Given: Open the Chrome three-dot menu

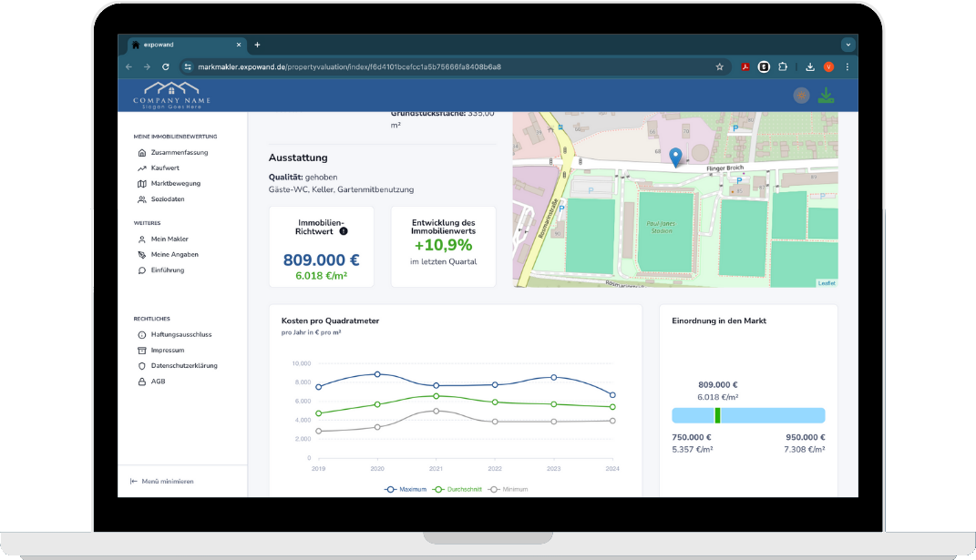Looking at the screenshot, I should [848, 66].
